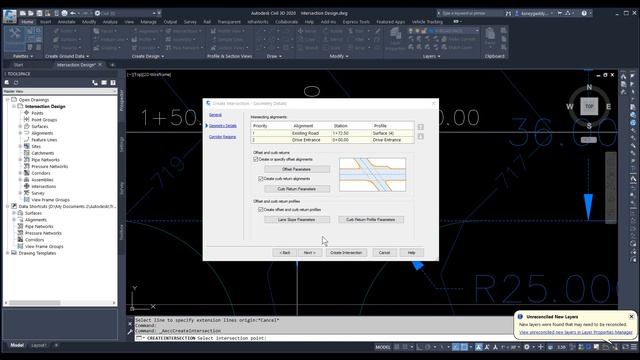
Task: Click the status bar customization hamburger icon
Action: point(634,347)
